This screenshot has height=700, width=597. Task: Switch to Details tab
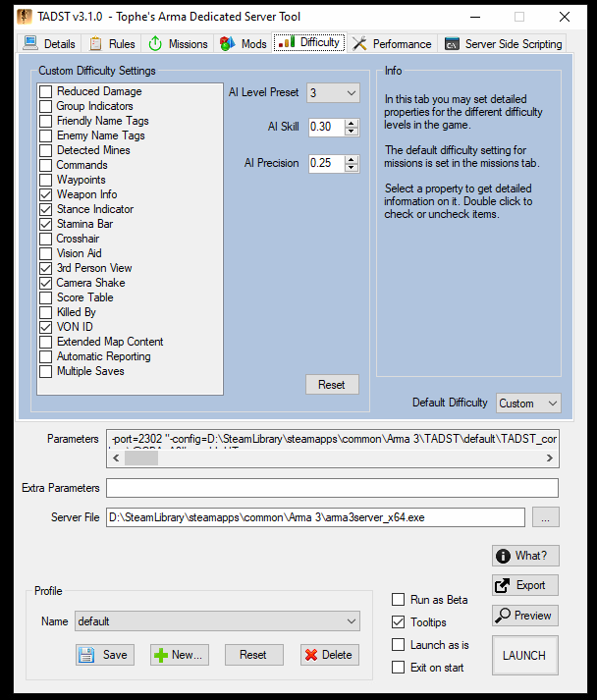pyautogui.click(x=49, y=44)
